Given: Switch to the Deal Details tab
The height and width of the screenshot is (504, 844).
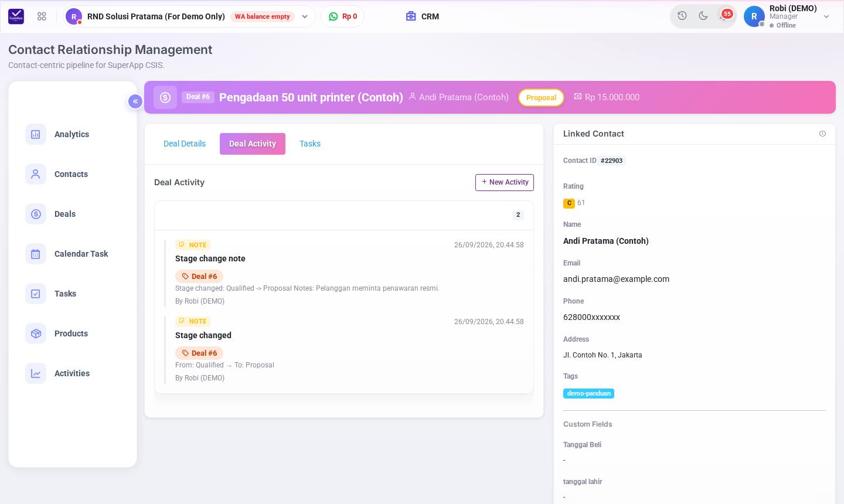Looking at the screenshot, I should (185, 144).
